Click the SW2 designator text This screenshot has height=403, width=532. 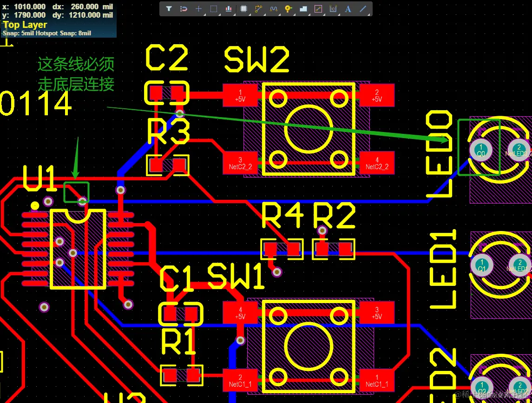257,60
